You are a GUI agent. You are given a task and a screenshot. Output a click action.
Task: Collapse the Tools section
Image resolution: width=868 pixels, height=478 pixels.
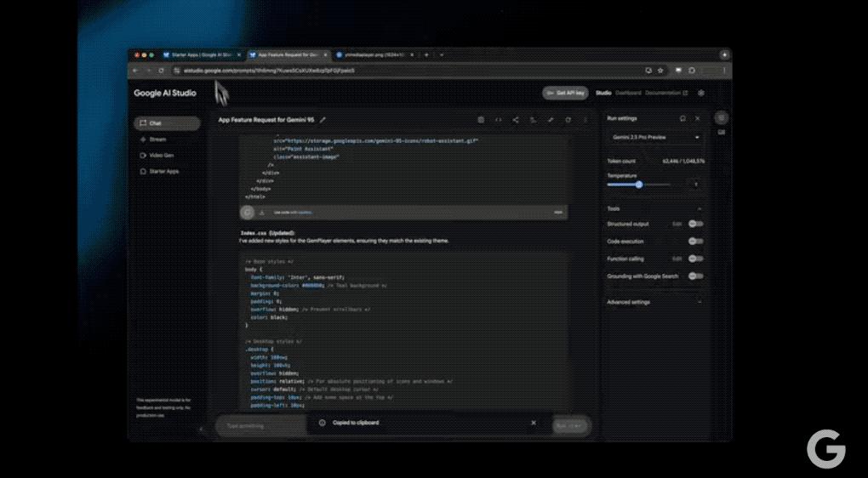(700, 208)
